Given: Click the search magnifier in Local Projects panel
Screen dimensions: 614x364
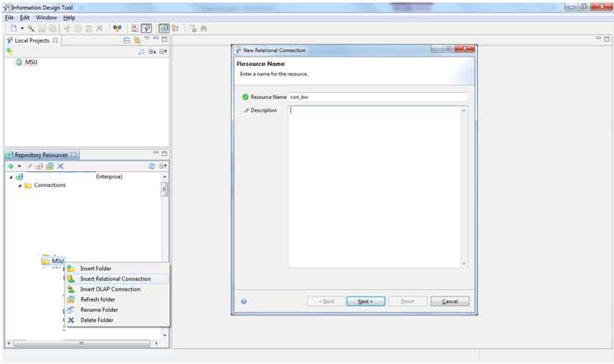Looking at the screenshot, I should point(142,52).
